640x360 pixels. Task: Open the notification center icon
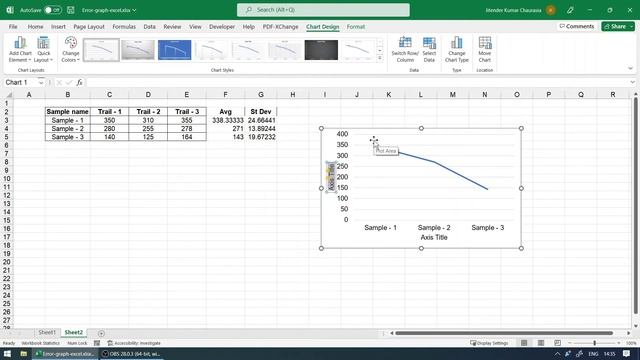pos(627,354)
